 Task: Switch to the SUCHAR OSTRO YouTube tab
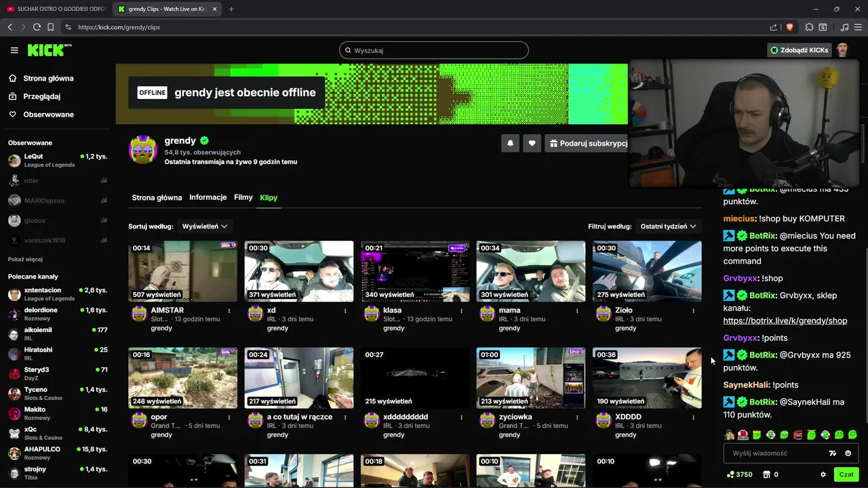point(56,9)
